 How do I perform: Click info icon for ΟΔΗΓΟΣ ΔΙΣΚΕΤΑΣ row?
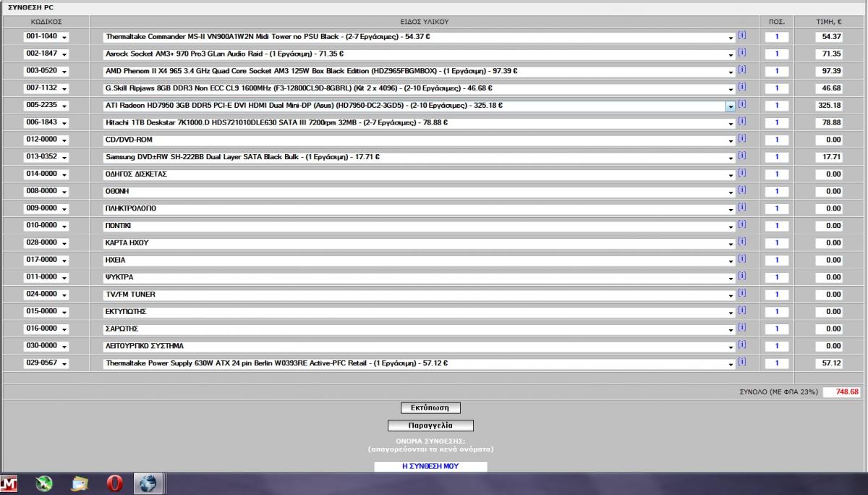coord(741,173)
